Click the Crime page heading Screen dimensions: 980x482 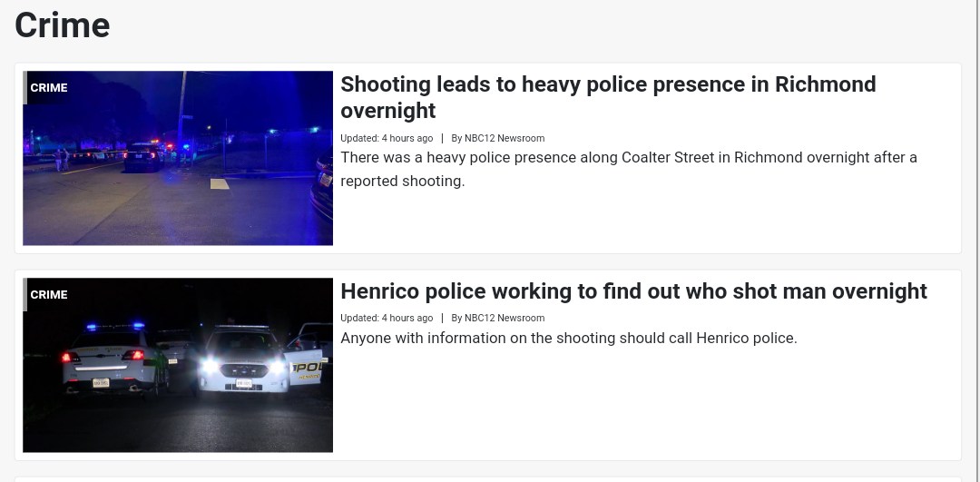click(x=62, y=25)
